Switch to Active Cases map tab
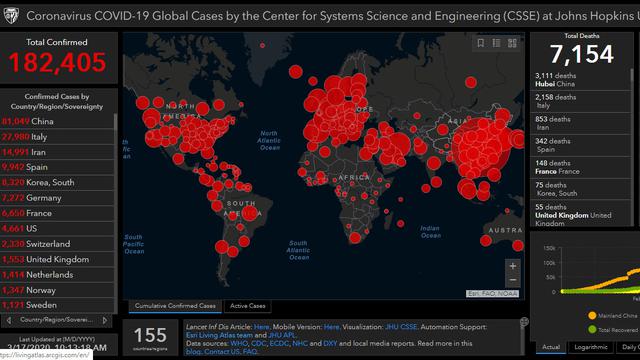This screenshot has width=640, height=360. point(247,306)
